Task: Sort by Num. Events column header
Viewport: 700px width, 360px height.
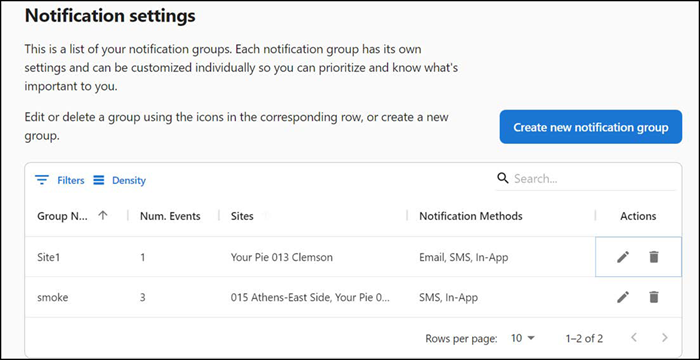Action: tap(170, 216)
